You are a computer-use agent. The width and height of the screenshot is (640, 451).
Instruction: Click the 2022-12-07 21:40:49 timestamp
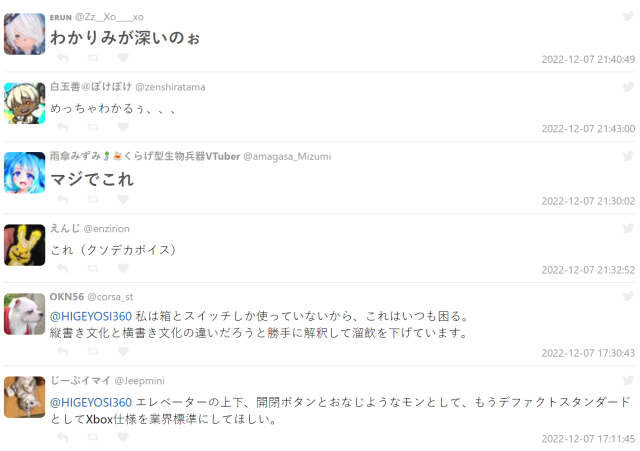point(588,59)
